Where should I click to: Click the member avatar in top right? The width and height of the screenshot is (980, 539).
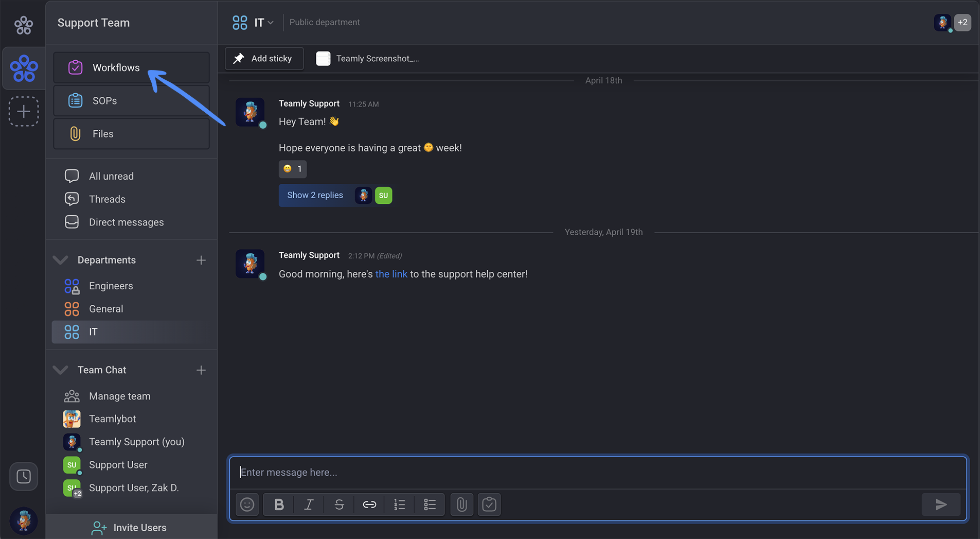(x=942, y=22)
